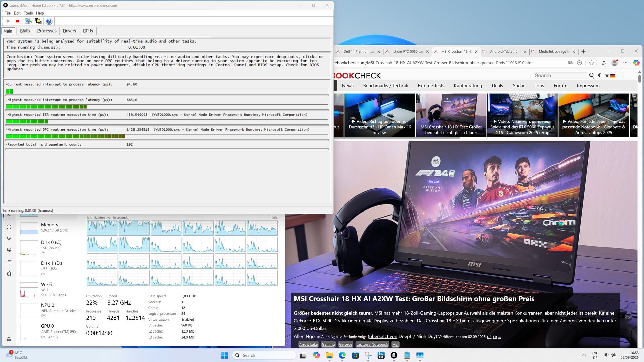Open Task Manager settings gear icon
Screen dimensions: 644x362
9,339
